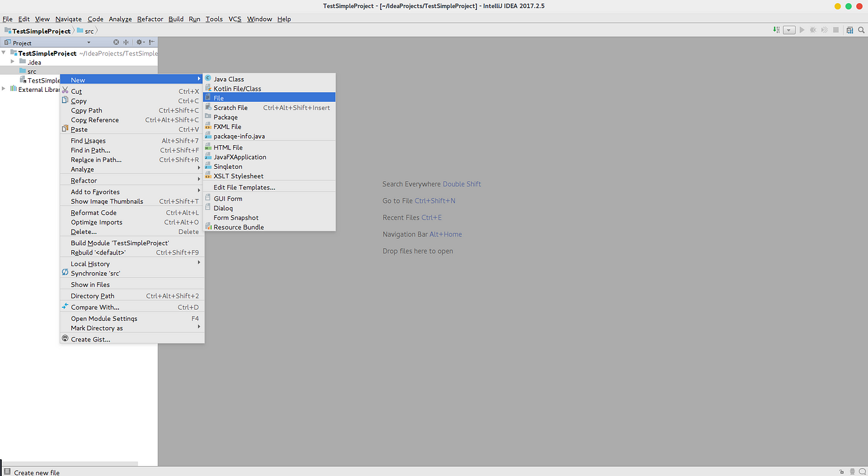Click the Hide Project panel icon
This screenshot has height=476, width=868.
click(152, 42)
